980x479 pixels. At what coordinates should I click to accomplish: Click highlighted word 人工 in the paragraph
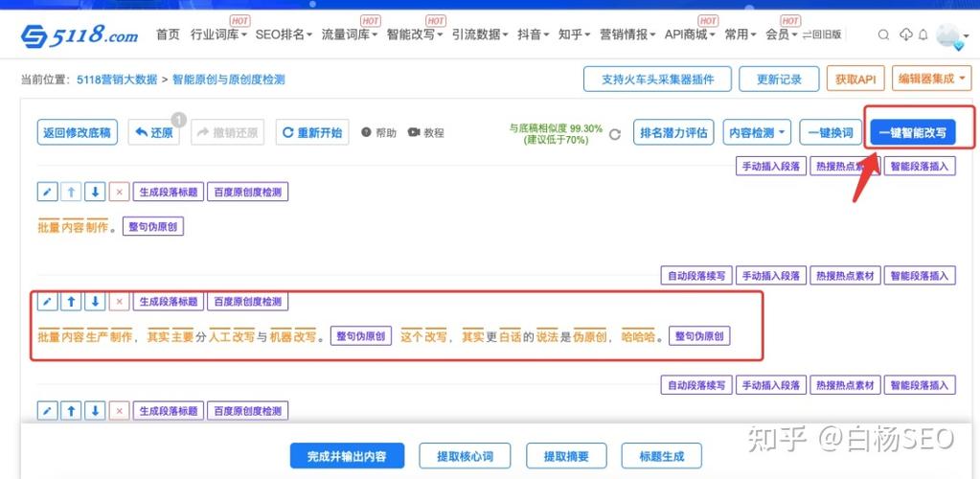219,336
